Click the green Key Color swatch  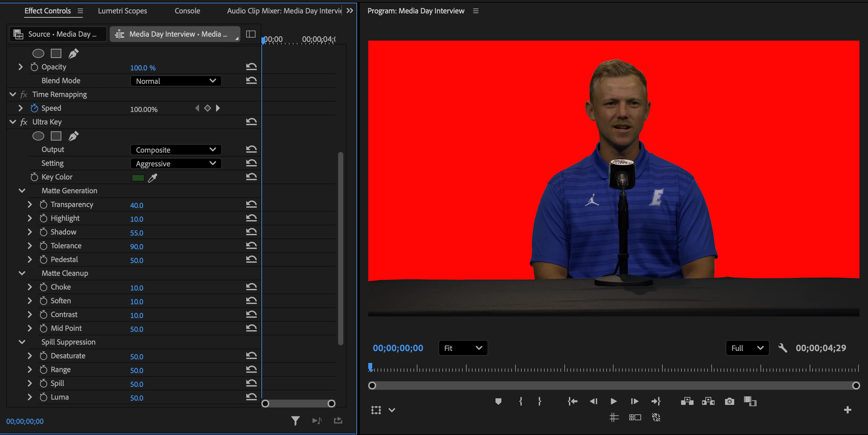point(137,178)
